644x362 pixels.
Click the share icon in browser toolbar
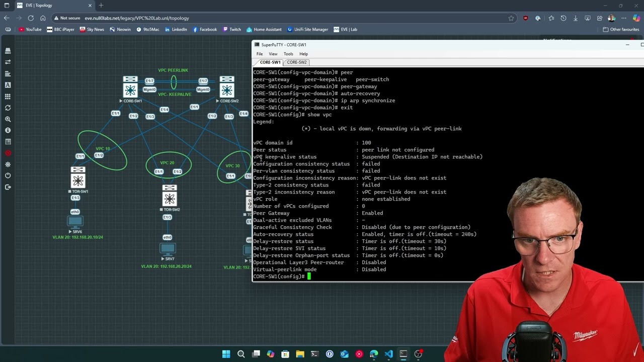click(x=600, y=18)
